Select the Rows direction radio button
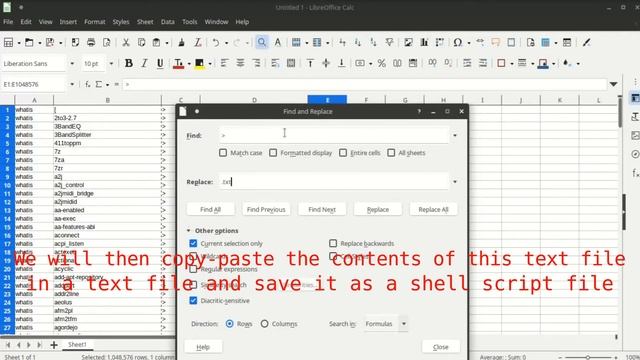Viewport: 640px width, 360px height. click(229, 324)
